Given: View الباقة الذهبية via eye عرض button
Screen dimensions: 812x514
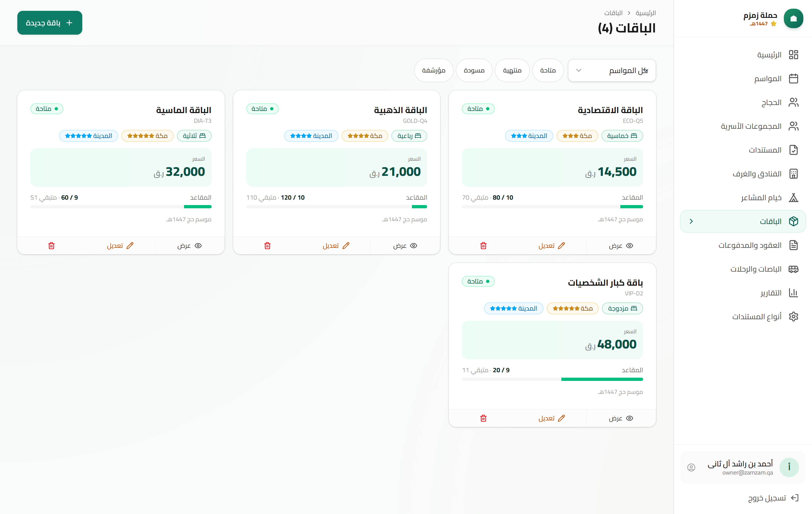Looking at the screenshot, I should click(x=405, y=246).
